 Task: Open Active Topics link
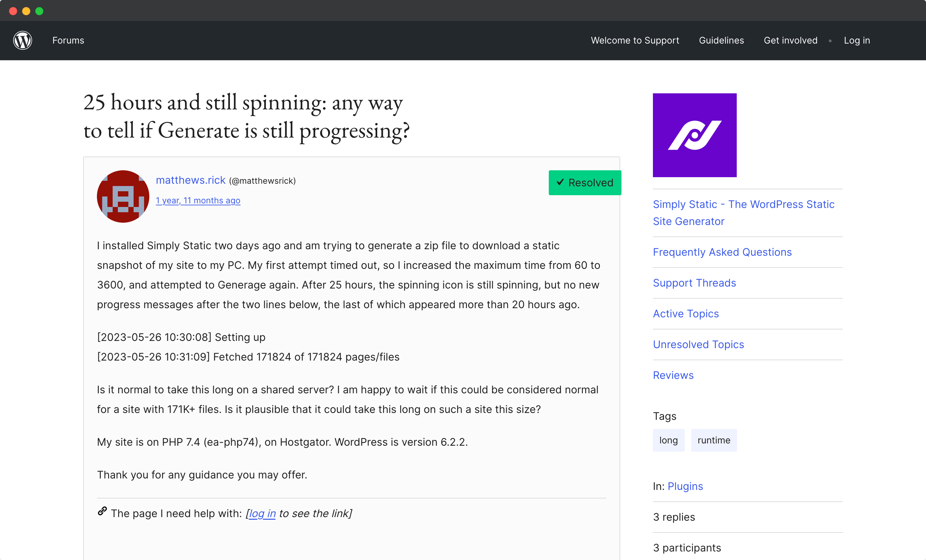685,313
